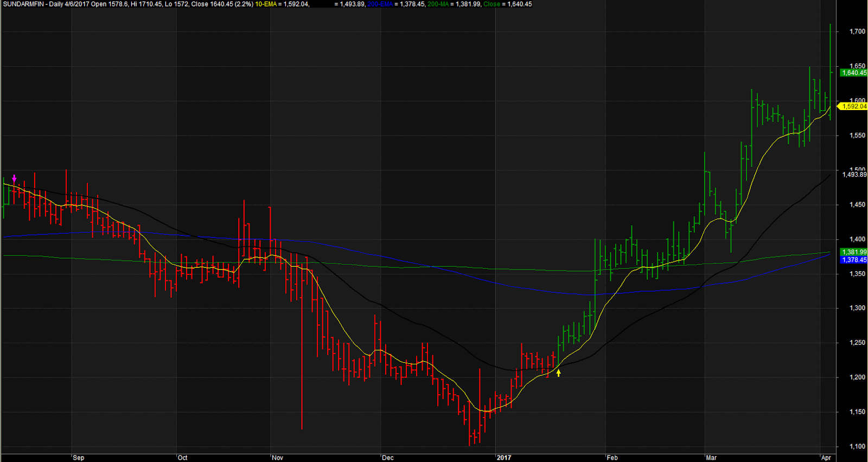Screen dimensions: 868x462
Task: Click the 1,450 price axis label
Action: [x=857, y=204]
